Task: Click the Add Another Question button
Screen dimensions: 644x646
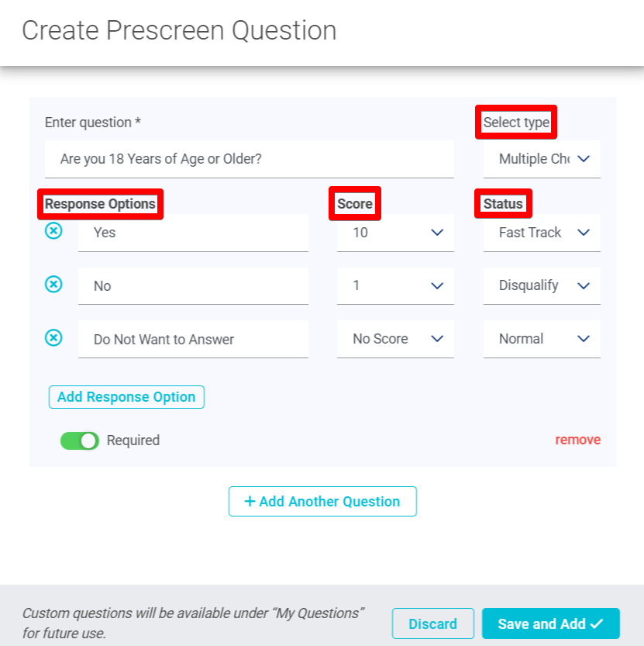Action: 322,501
